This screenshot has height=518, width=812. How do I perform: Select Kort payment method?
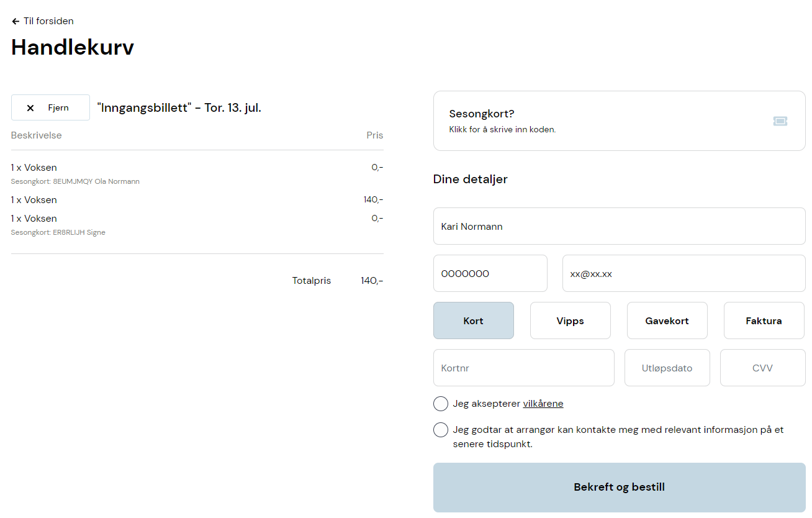(474, 320)
